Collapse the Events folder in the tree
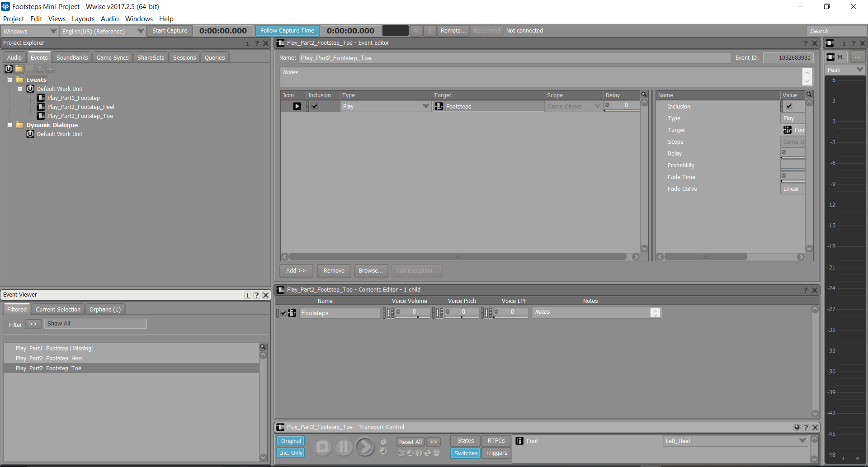868x467 pixels. 9,80
